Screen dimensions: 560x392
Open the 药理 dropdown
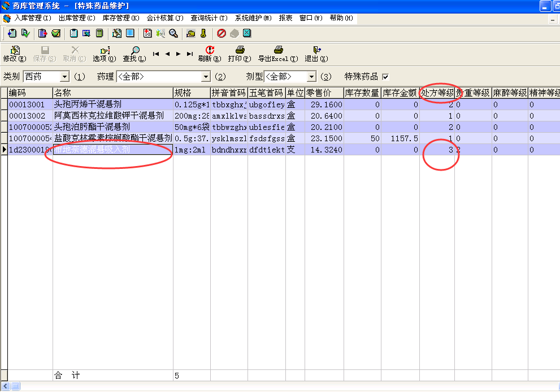click(206, 77)
